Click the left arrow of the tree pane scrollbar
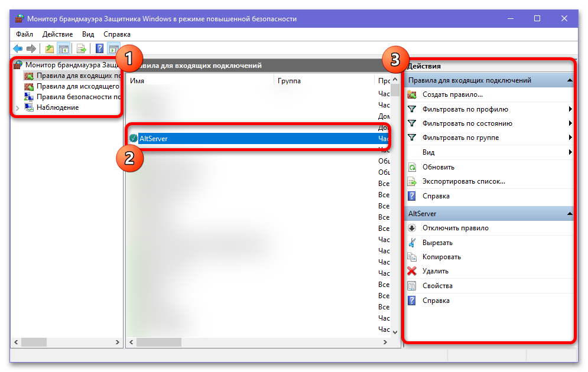588x372 pixels. tap(16, 342)
